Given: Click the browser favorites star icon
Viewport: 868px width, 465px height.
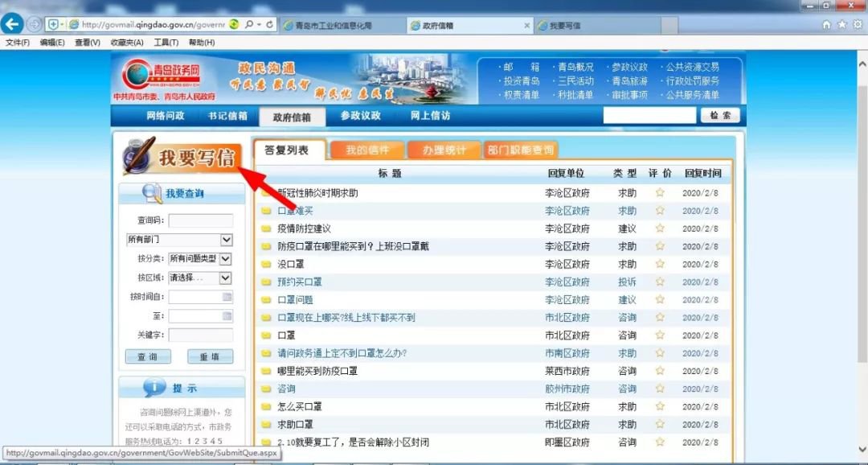Looking at the screenshot, I should tap(842, 25).
